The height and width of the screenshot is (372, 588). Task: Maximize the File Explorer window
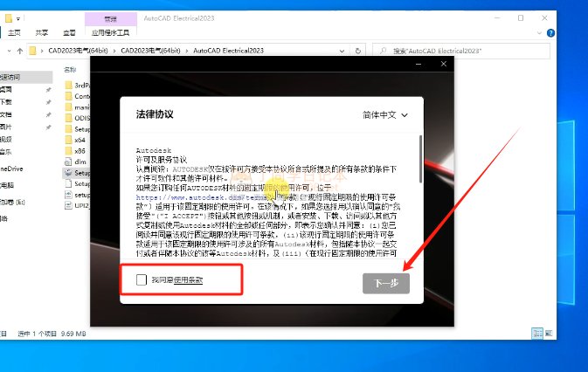(x=521, y=18)
